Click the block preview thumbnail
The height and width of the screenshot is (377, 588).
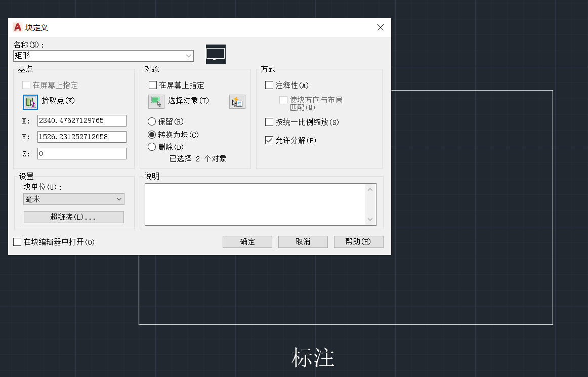click(216, 54)
